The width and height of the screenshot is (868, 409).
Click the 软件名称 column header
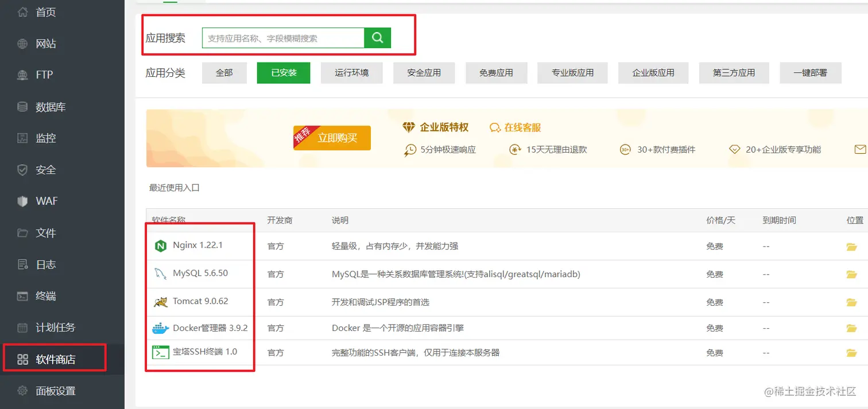click(169, 220)
